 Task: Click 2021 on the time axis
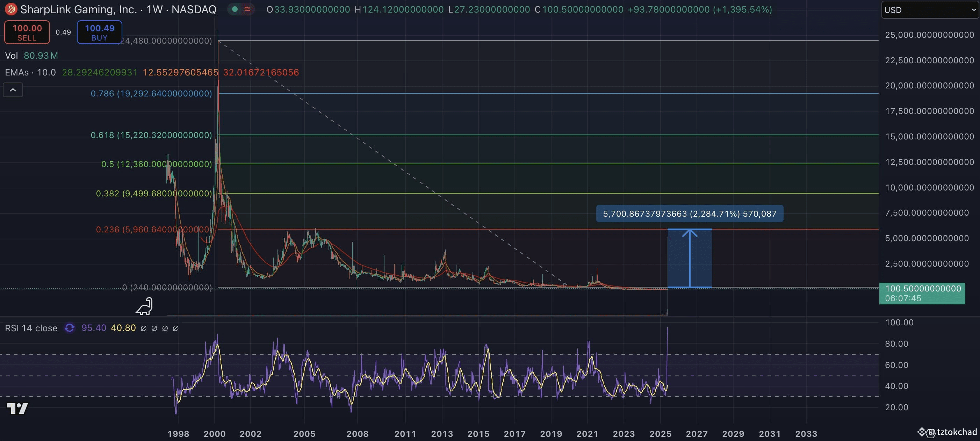pyautogui.click(x=588, y=434)
